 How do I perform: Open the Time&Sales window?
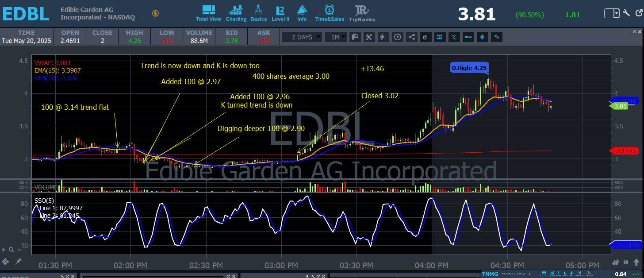click(x=330, y=13)
